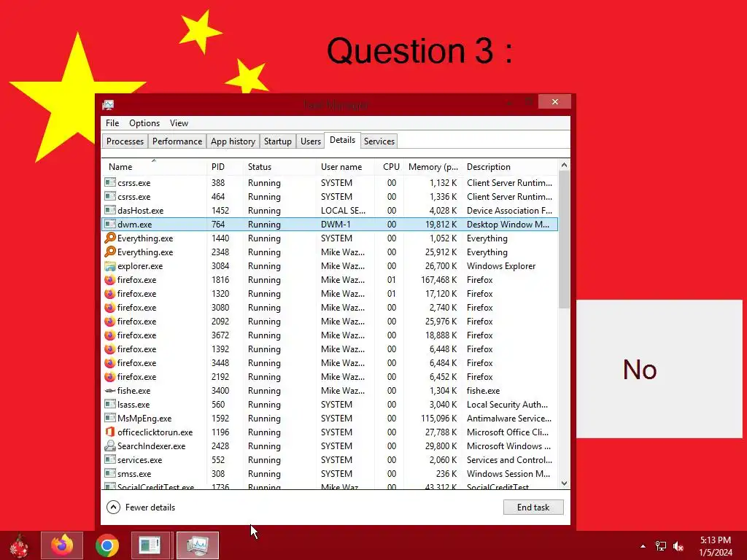Open the Options menu
747x560 pixels.
point(144,122)
